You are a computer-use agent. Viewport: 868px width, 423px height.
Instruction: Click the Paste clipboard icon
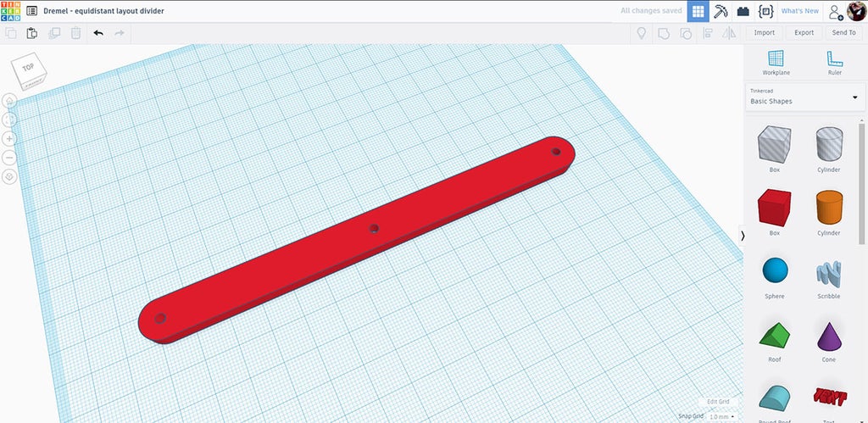(32, 33)
